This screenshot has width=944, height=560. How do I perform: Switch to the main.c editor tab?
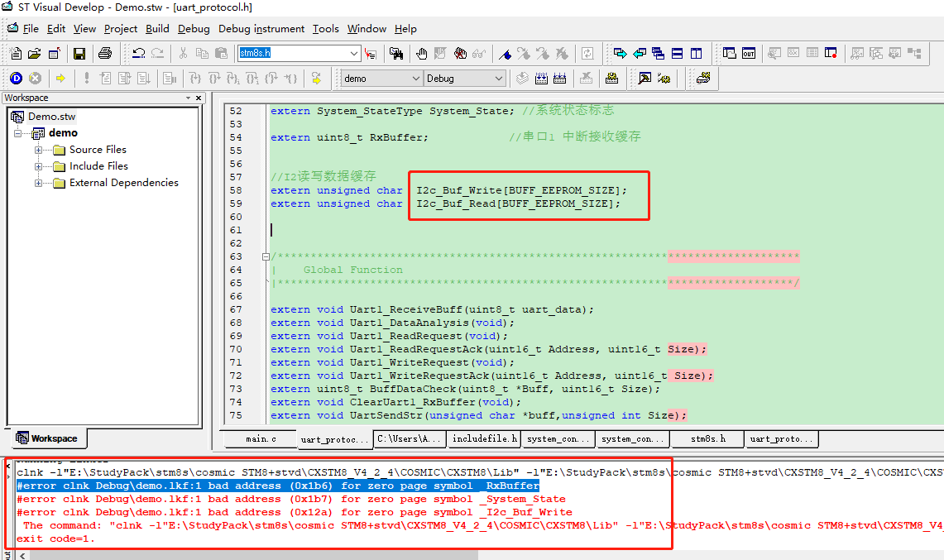(261, 439)
